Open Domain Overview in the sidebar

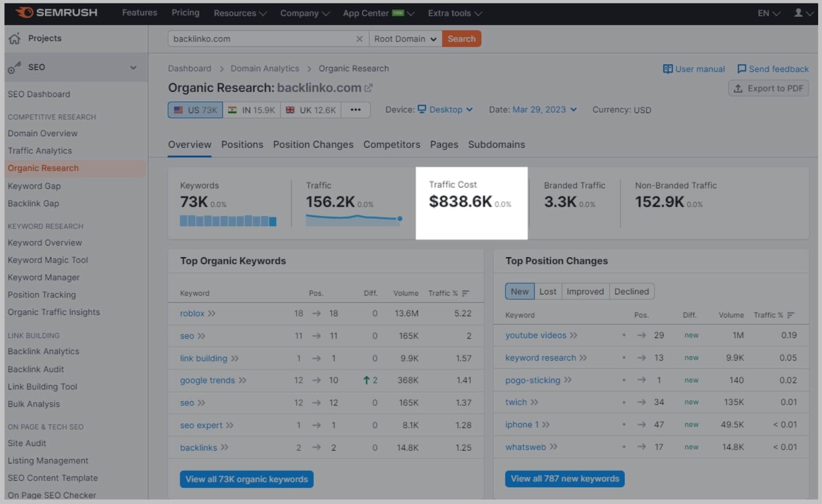pos(43,134)
